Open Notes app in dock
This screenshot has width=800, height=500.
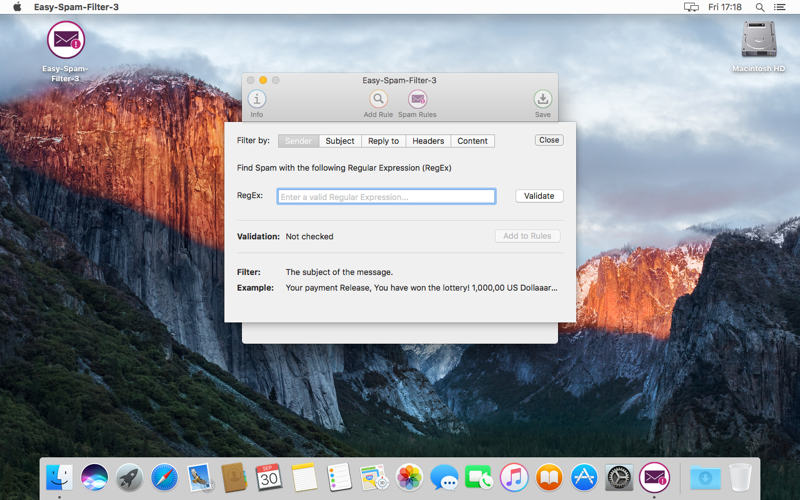coord(304,478)
